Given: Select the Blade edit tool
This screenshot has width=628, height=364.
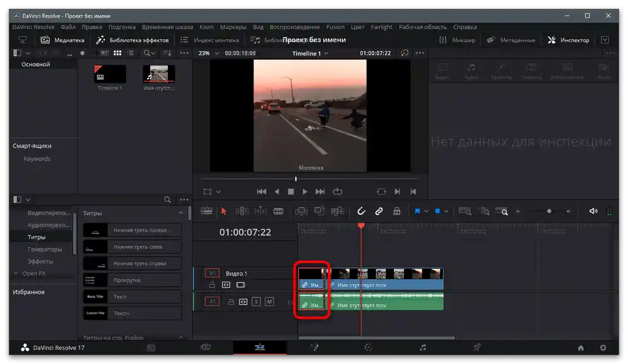Looking at the screenshot, I should [x=278, y=211].
